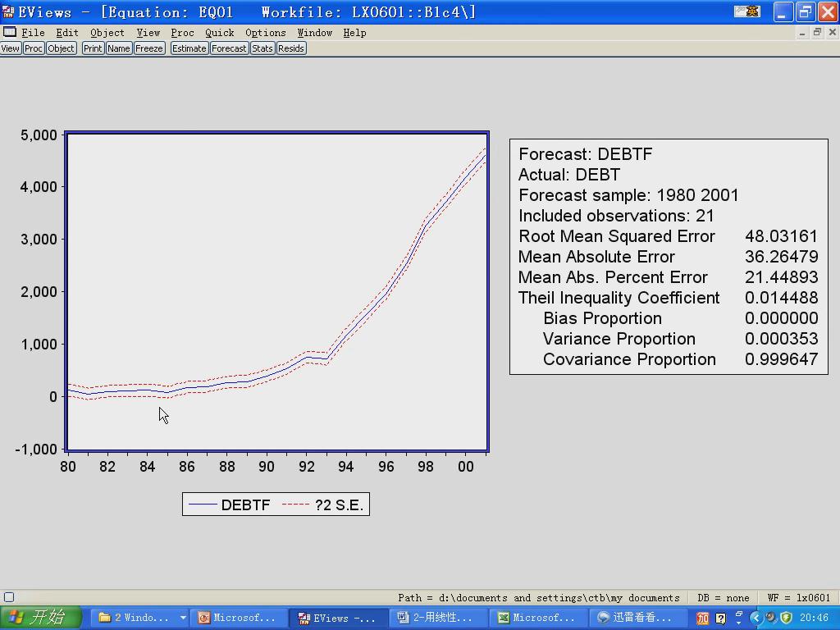Open the Window menu
Viewport: 840px width, 630px height.
(314, 33)
